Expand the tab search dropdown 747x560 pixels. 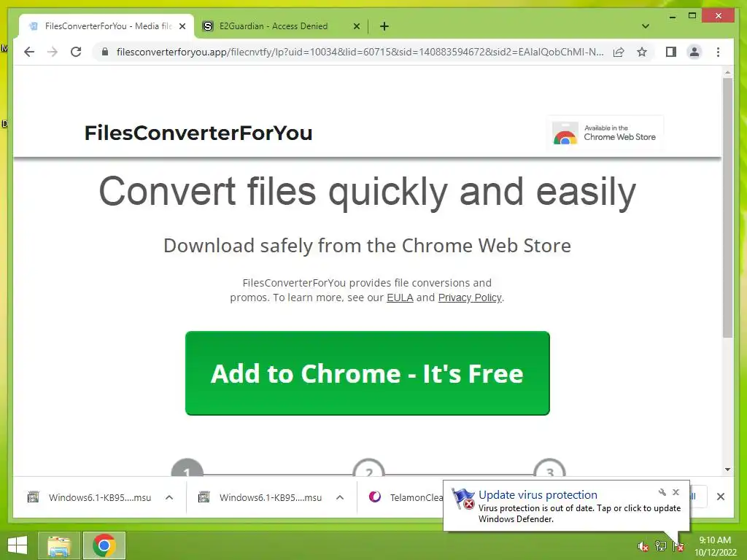(646, 26)
